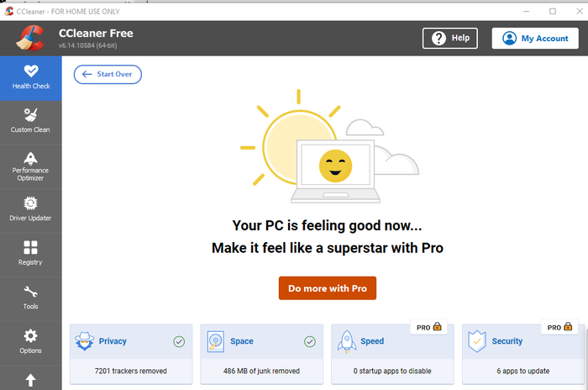Viewport: 588px width, 390px height.
Task: Select the Speed card title
Action: (x=372, y=341)
